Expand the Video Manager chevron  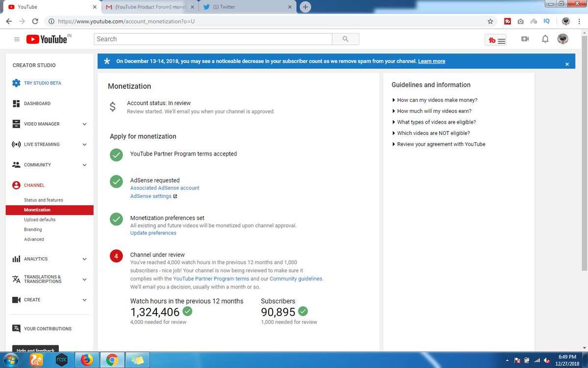(84, 124)
